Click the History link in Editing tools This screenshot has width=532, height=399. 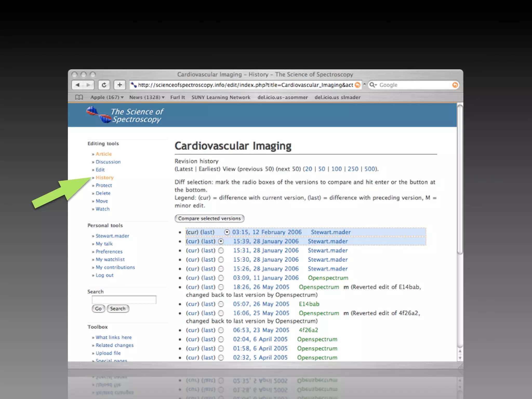click(105, 178)
